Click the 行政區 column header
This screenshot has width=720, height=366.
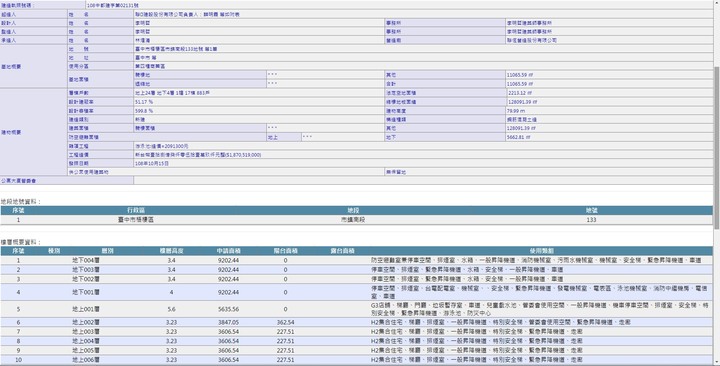[x=136, y=210]
